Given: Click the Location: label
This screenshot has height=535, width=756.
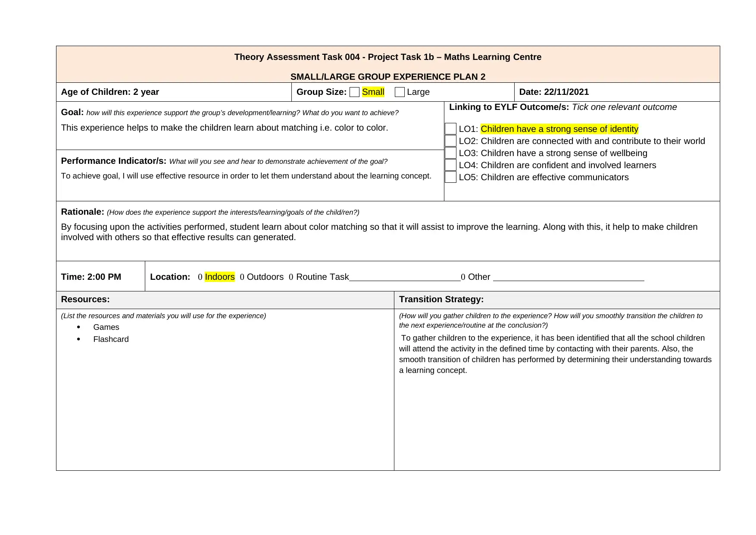Looking at the screenshot, I should 170,277.
